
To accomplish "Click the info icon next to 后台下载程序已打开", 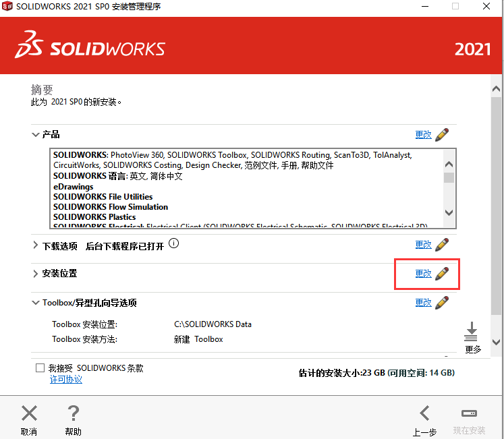I will coord(173,243).
